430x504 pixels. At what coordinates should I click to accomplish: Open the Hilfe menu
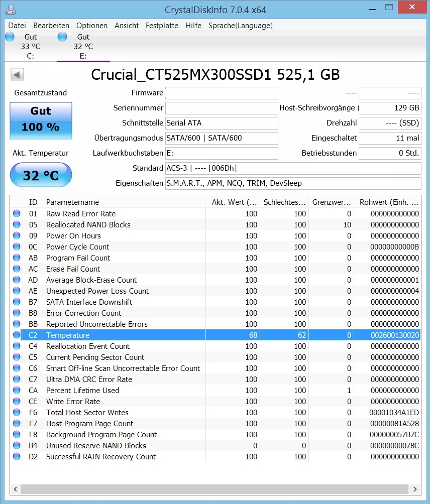[193, 26]
